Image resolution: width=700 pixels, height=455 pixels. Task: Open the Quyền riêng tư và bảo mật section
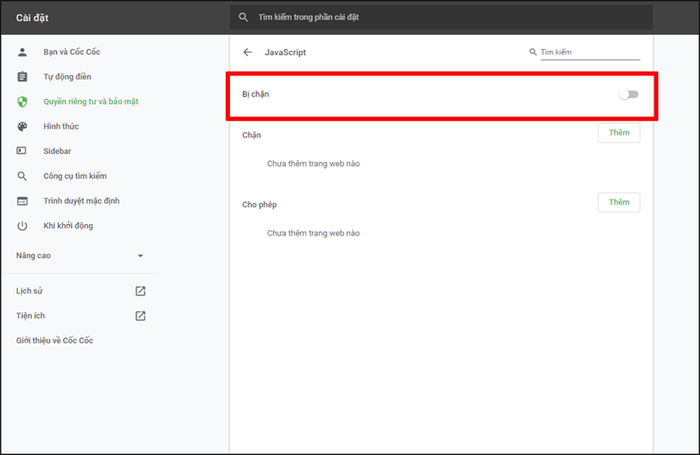91,101
